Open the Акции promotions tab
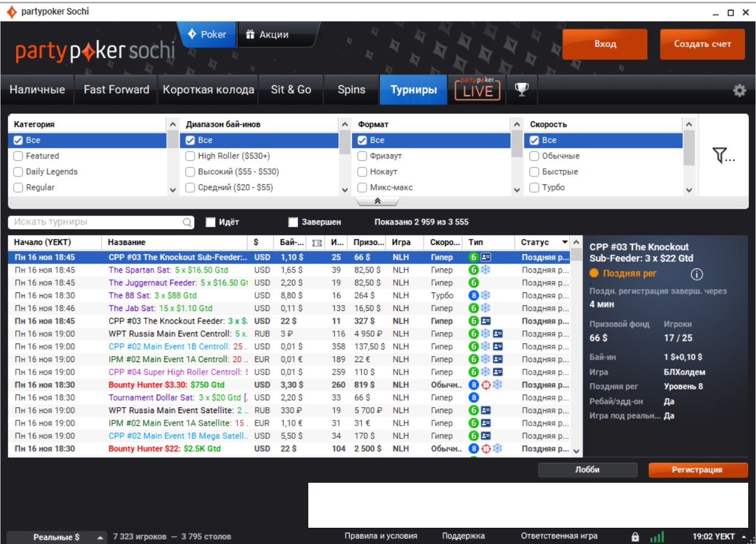 pos(267,35)
